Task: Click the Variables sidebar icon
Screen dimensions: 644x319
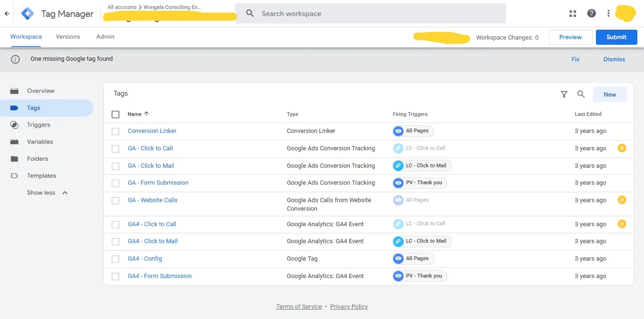Action: point(15,142)
